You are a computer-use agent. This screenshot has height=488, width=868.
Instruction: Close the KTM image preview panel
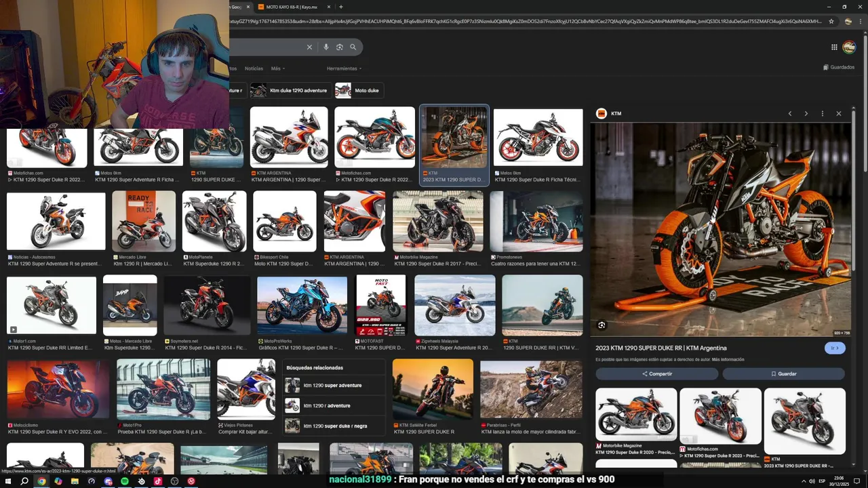pyautogui.click(x=839, y=114)
